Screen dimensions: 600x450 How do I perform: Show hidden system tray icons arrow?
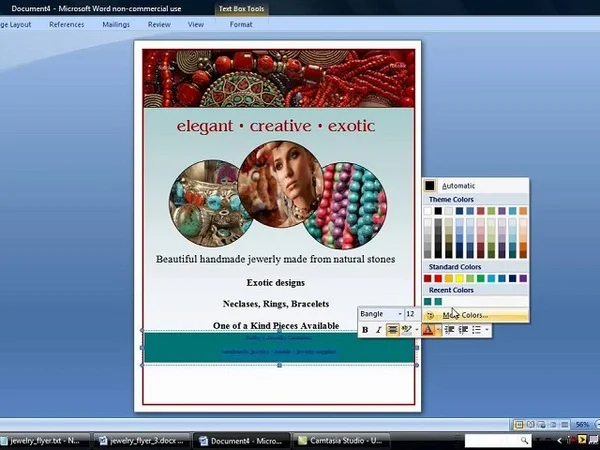pos(559,441)
